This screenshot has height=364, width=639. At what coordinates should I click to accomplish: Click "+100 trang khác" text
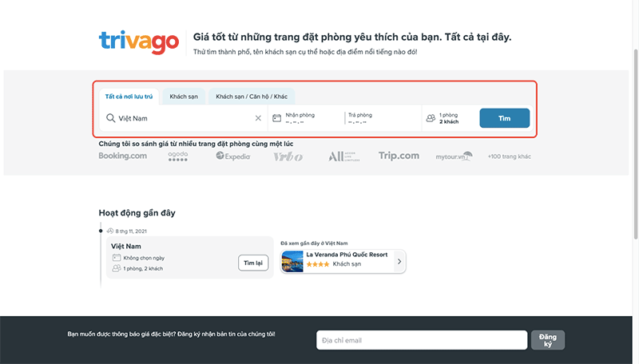(510, 156)
